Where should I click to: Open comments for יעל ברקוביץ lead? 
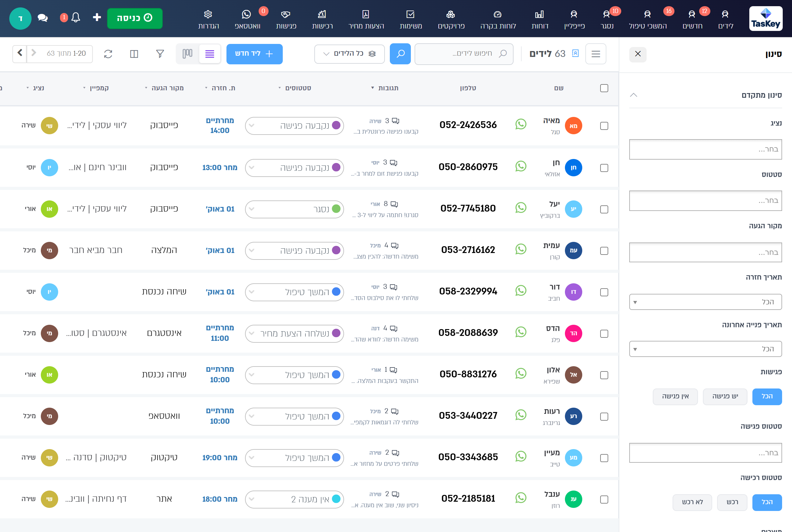[394, 204]
